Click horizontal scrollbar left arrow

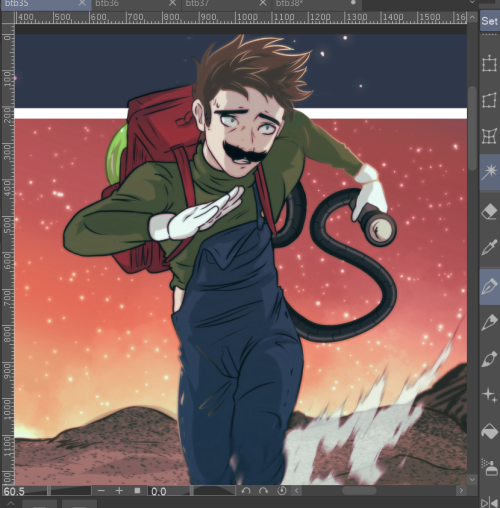(297, 491)
